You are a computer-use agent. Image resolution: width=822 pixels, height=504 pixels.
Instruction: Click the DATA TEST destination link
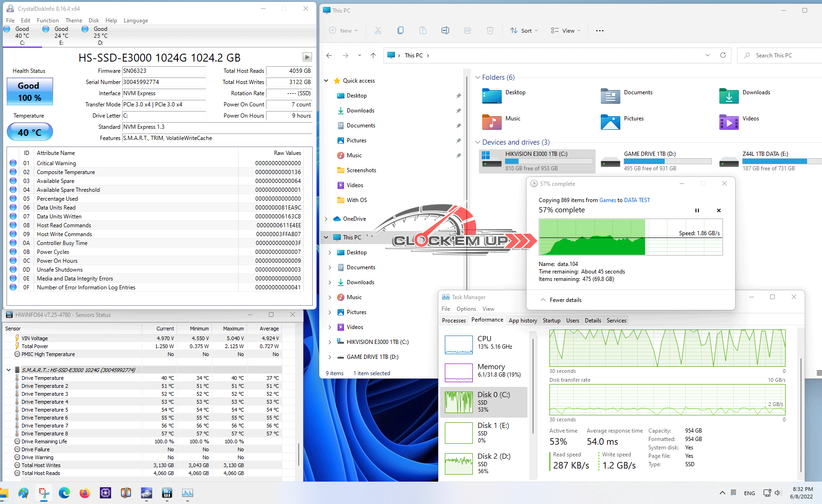[637, 200]
